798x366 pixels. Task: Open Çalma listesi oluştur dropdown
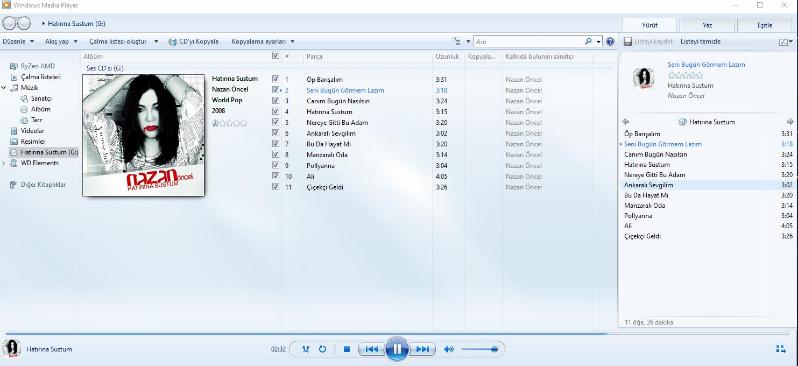[124, 42]
